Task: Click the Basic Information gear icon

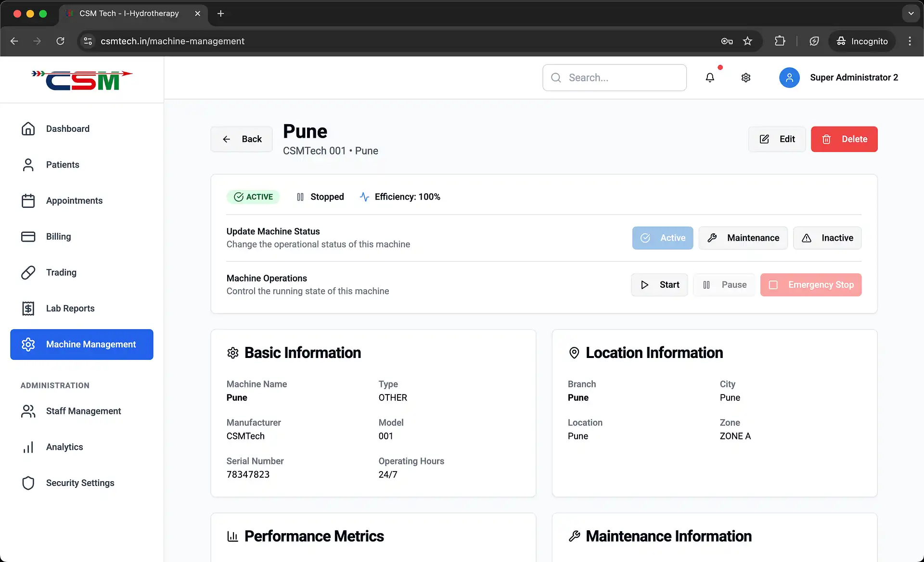Action: 233,353
